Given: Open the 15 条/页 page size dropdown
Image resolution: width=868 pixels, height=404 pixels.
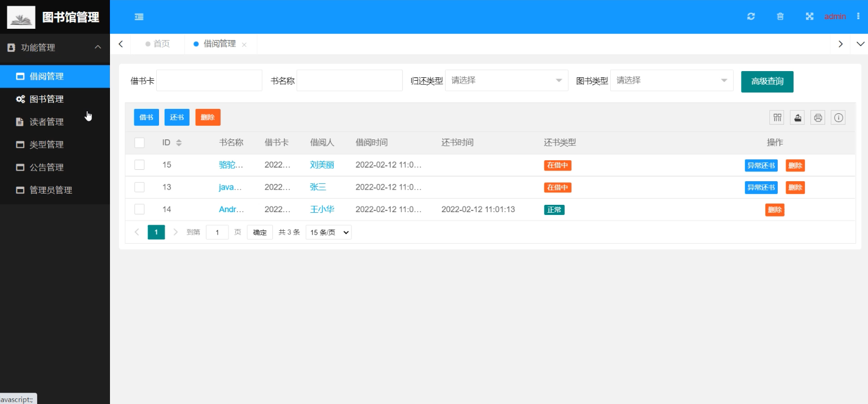Looking at the screenshot, I should pos(328,232).
